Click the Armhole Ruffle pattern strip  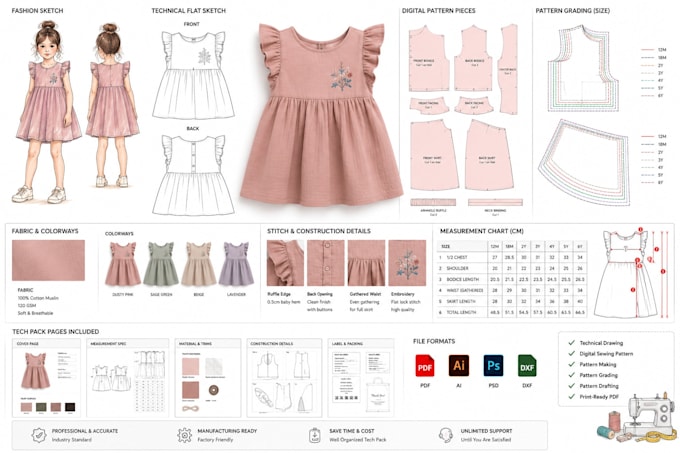tap(433, 202)
